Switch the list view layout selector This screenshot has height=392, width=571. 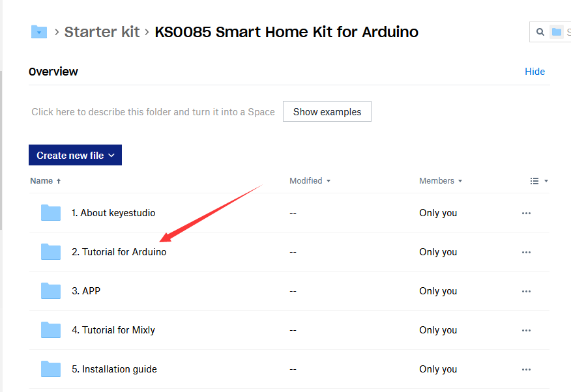coord(539,181)
